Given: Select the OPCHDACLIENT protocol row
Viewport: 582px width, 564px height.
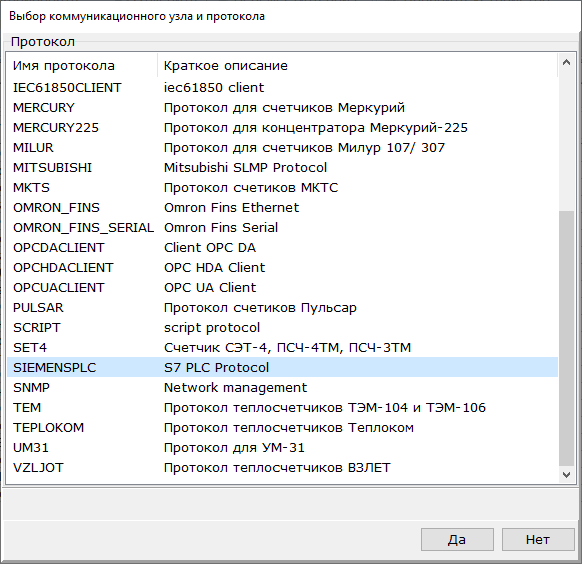Looking at the screenshot, I should pyautogui.click(x=282, y=268).
